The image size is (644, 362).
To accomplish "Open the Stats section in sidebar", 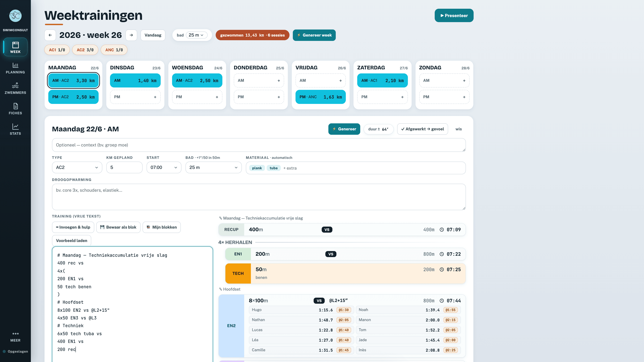I will click(15, 129).
